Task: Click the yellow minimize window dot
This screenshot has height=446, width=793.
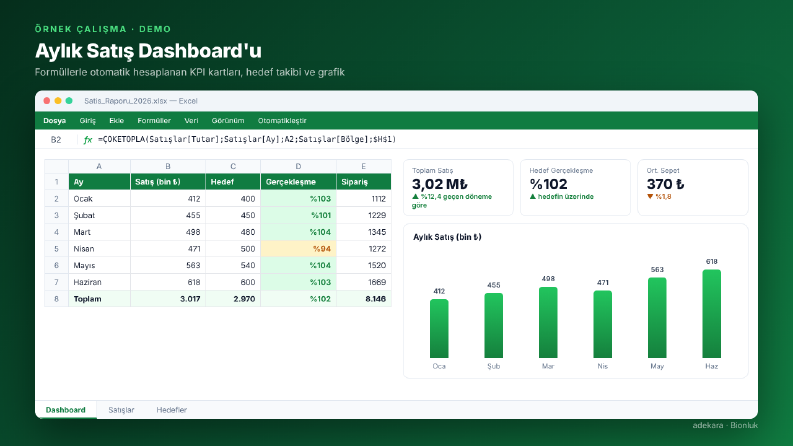Action: 58,101
